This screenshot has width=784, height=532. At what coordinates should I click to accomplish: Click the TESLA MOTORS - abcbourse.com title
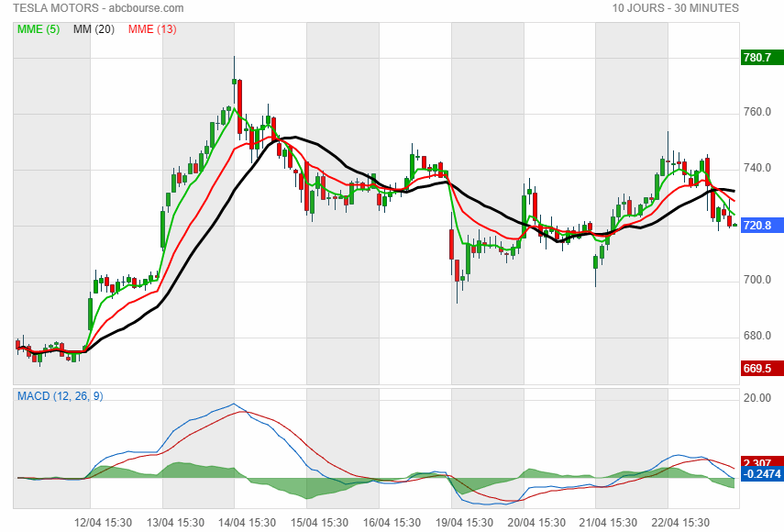98,8
